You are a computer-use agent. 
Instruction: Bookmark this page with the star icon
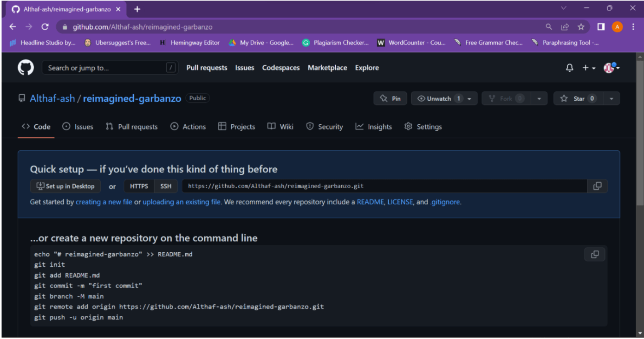pos(581,27)
